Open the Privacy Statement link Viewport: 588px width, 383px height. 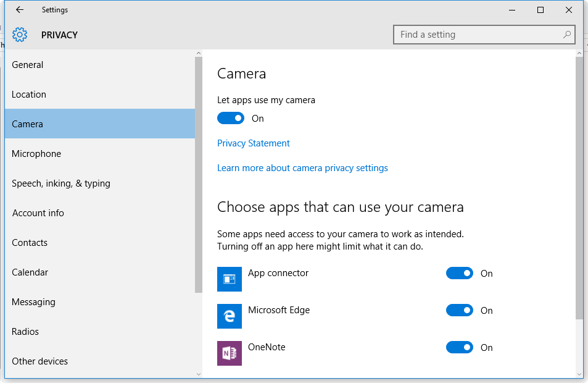[254, 143]
